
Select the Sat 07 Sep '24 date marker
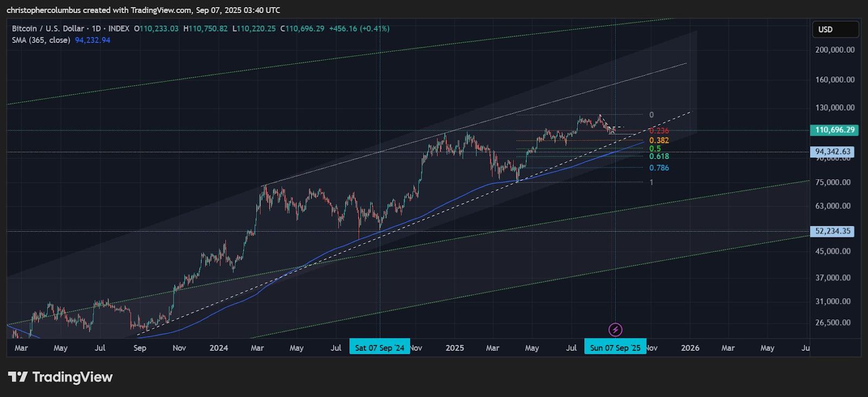tap(380, 348)
